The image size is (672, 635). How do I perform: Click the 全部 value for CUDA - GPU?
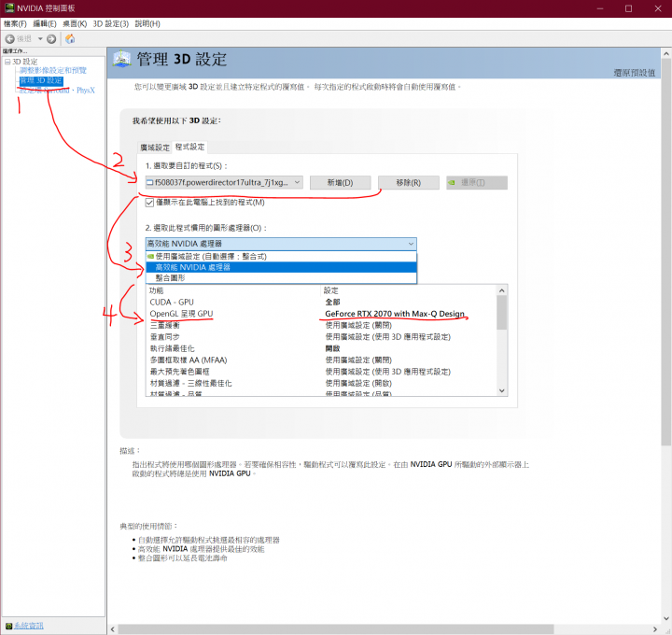(x=332, y=303)
